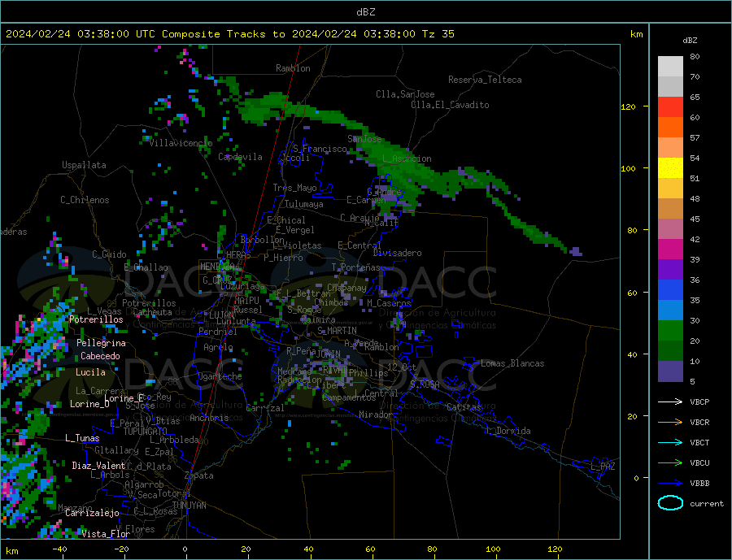Click the 'current' legend label
The height and width of the screenshot is (560, 732).
click(706, 504)
